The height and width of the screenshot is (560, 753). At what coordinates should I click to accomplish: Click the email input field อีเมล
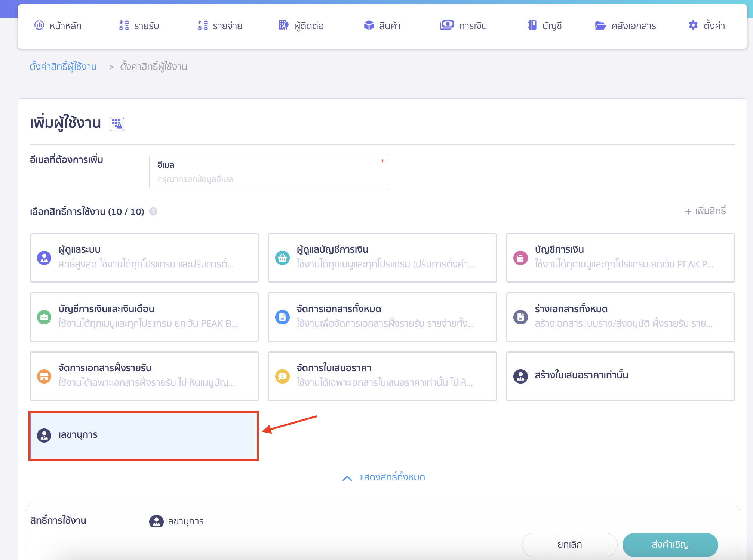point(268,179)
